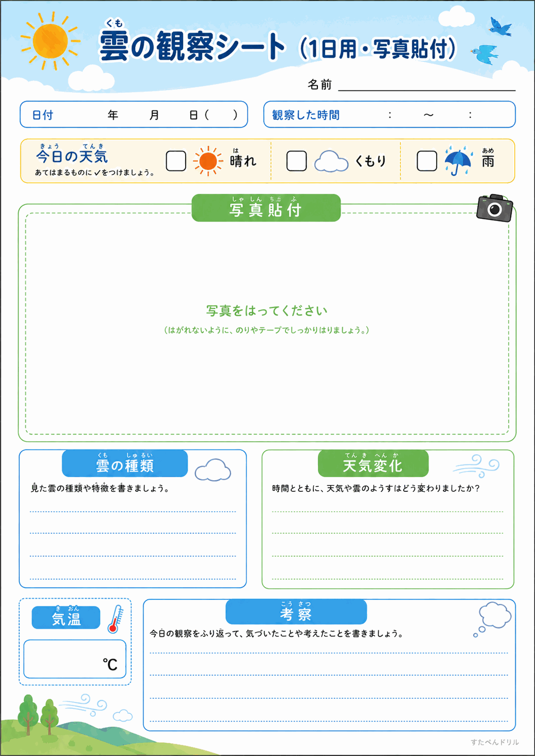Click the cloud icon beside 雲の種類 heading

[x=213, y=470]
